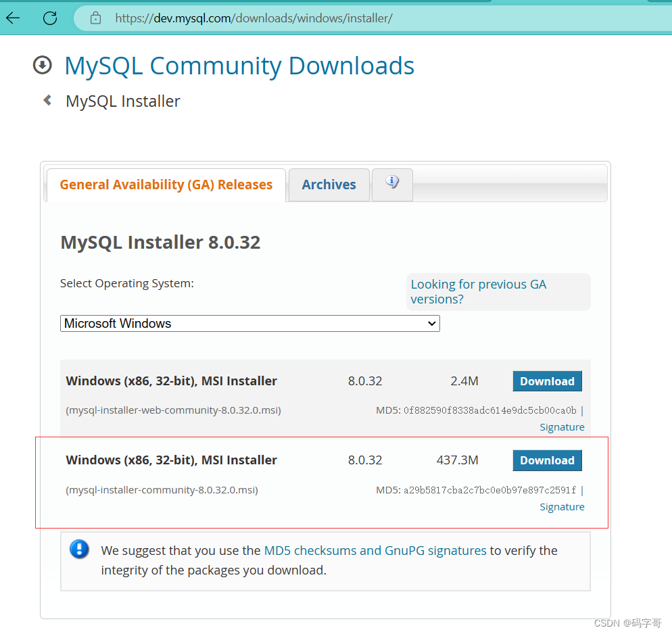Click the download circle icon beside heading
The image size is (672, 634).
coord(43,65)
